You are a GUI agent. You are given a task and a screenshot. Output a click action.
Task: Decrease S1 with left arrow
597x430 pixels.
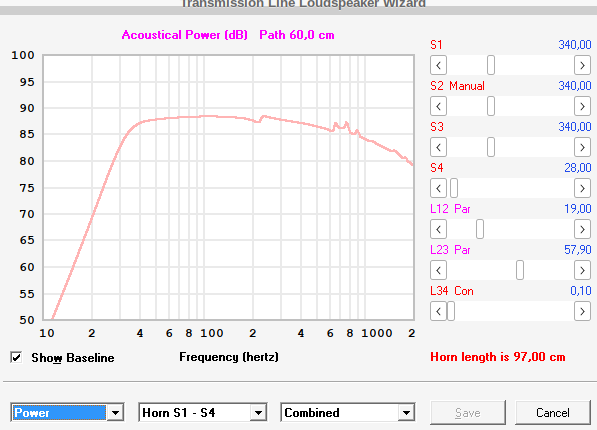coord(438,66)
